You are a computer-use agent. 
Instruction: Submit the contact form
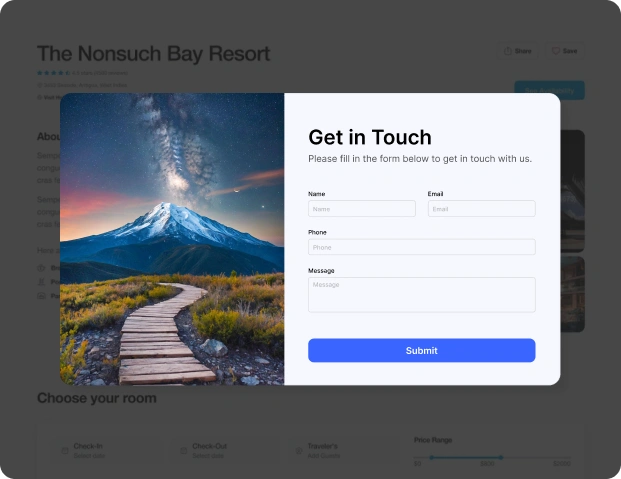pyautogui.click(x=422, y=350)
